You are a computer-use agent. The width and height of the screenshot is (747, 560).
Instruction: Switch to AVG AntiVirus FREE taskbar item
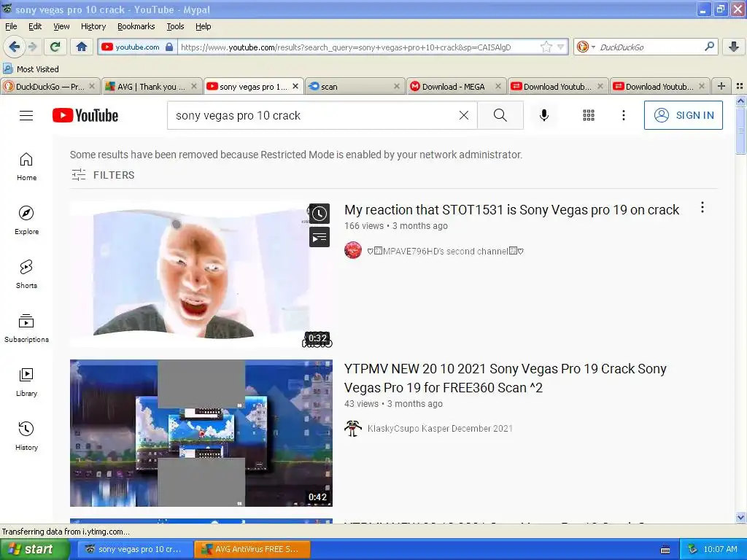tap(252, 549)
